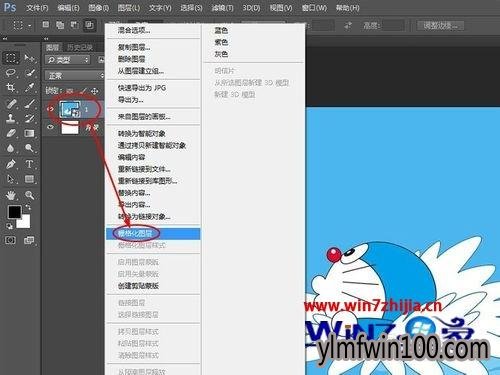The height and width of the screenshot is (375, 500).
Task: Select the Pen tool
Action: (11, 164)
